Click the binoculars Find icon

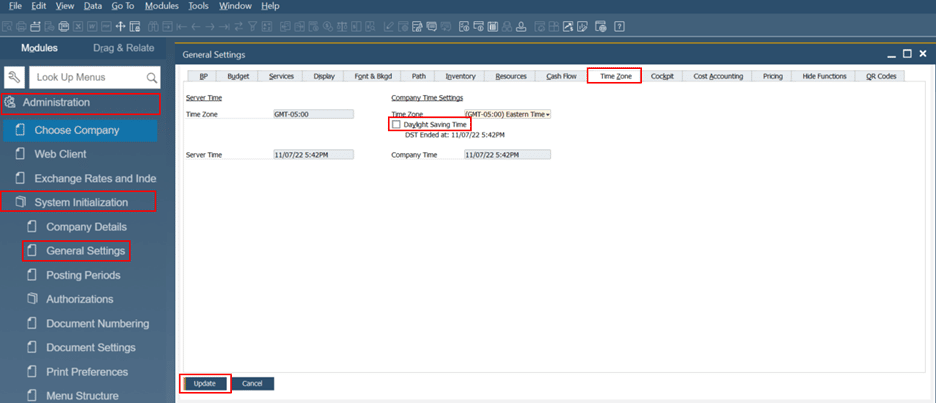tap(153, 26)
